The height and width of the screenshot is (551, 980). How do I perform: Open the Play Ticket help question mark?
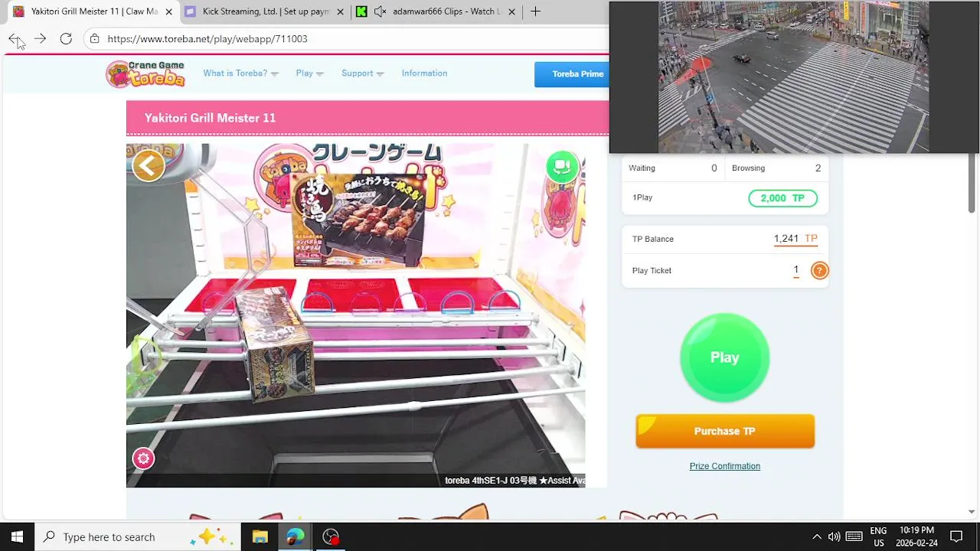tap(819, 270)
